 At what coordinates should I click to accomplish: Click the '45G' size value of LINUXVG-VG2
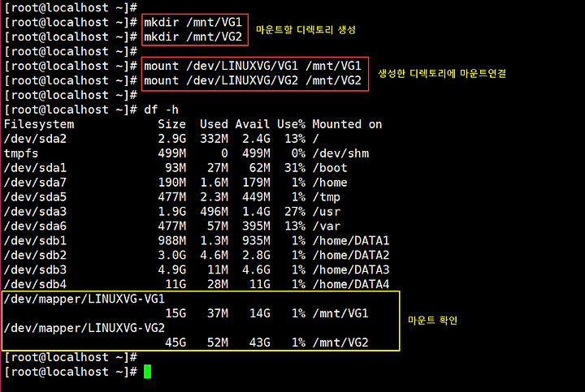click(x=175, y=342)
